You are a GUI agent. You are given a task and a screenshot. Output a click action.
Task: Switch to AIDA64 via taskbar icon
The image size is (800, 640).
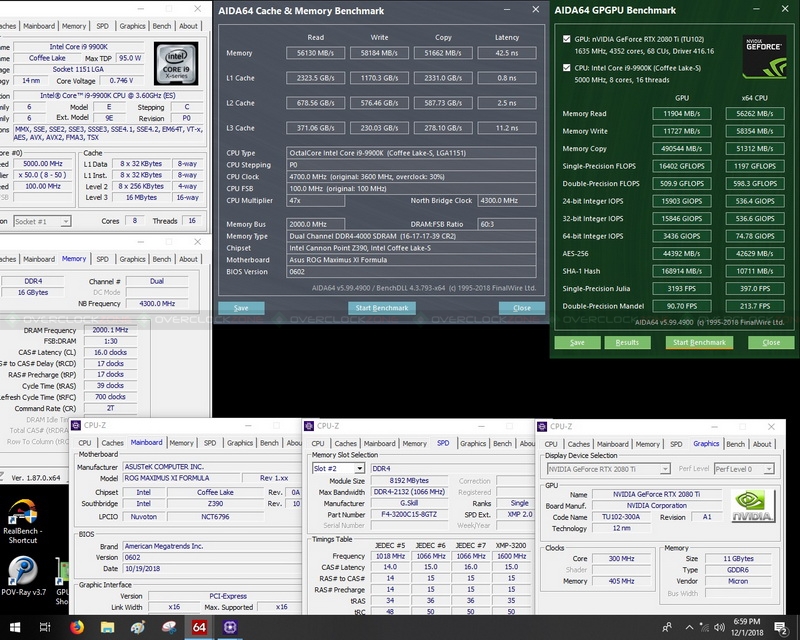[x=199, y=627]
